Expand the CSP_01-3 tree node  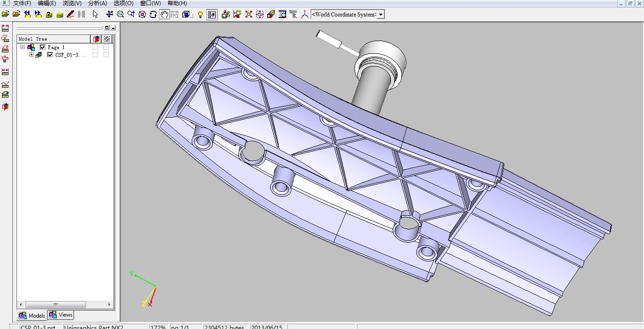point(32,55)
